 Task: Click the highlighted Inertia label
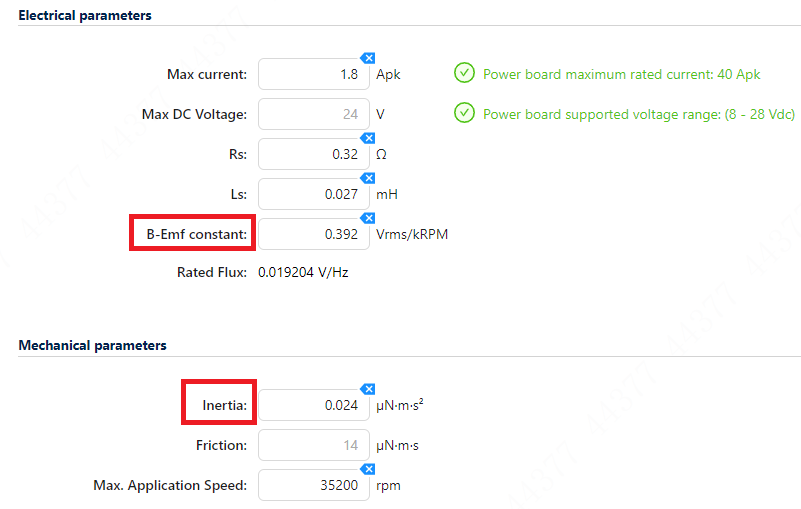[223, 405]
